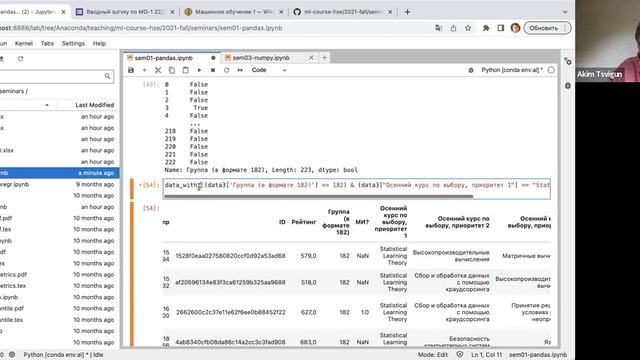Viewport: 640px width, 360px height.
Task: Click the translate page icon in address bar
Action: tap(439, 28)
